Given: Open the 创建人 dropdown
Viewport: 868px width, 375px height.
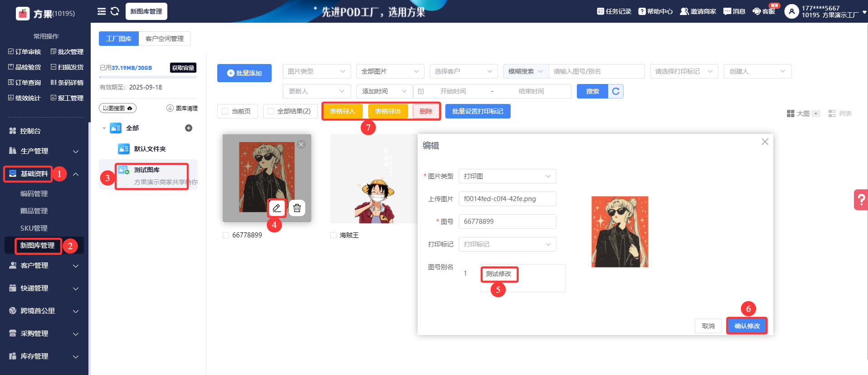Looking at the screenshot, I should [758, 71].
